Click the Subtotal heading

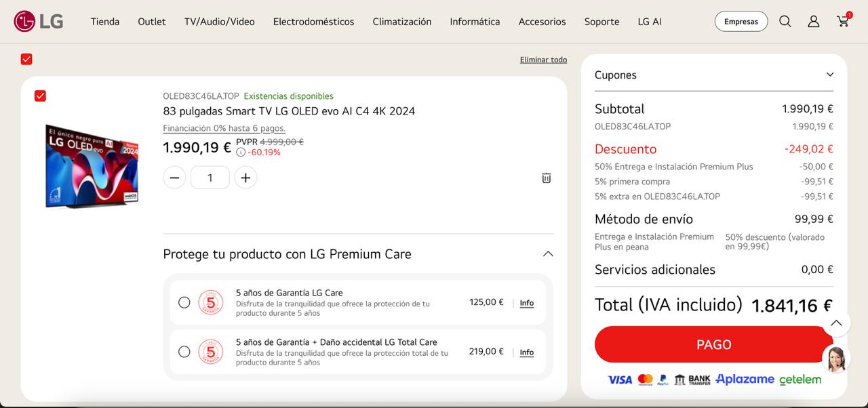620,109
